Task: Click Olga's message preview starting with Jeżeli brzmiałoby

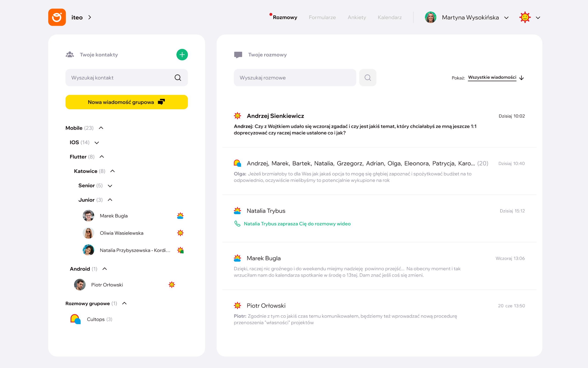Action: [x=353, y=177]
